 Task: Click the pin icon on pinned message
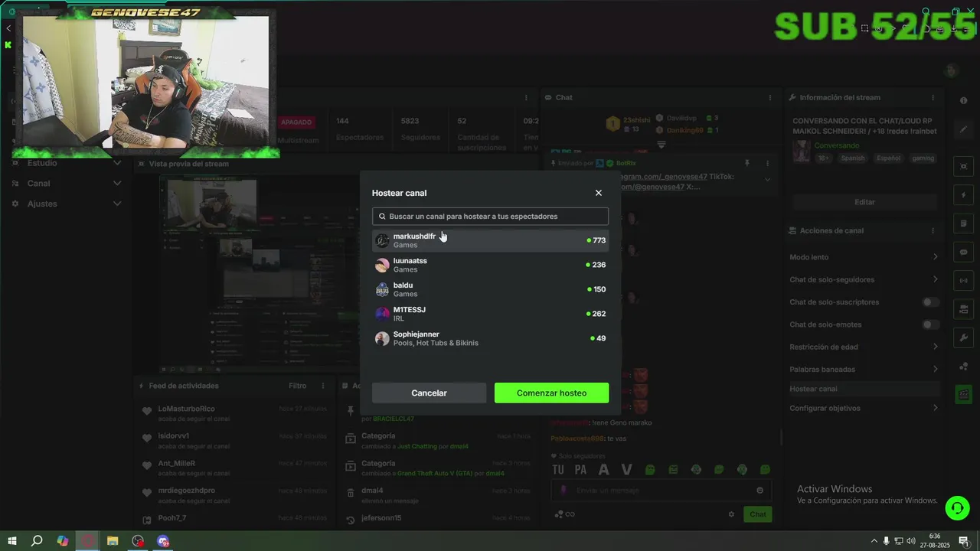[746, 163]
